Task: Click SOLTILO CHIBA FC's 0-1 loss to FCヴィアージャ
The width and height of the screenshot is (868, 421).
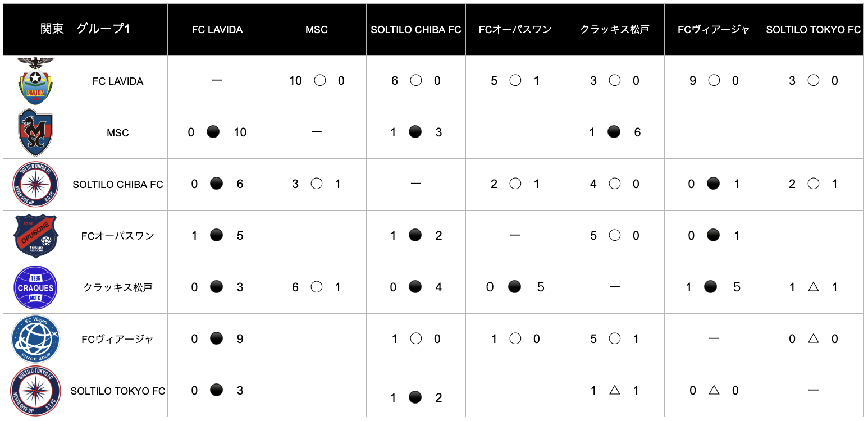Action: point(714,184)
